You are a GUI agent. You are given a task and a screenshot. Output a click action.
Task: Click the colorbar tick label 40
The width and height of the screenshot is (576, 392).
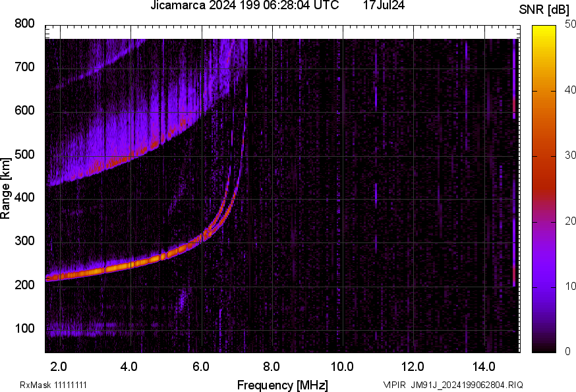[x=570, y=90]
